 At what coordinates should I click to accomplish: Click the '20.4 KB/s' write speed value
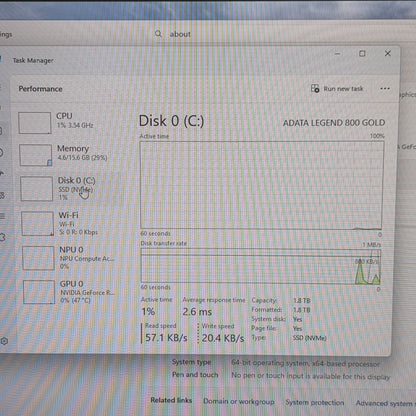(223, 338)
